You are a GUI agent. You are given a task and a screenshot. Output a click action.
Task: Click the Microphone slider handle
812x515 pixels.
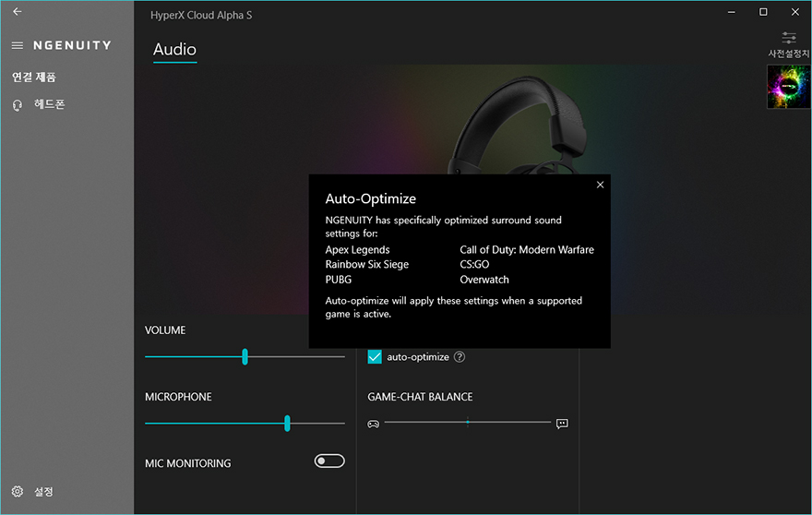tap(287, 424)
